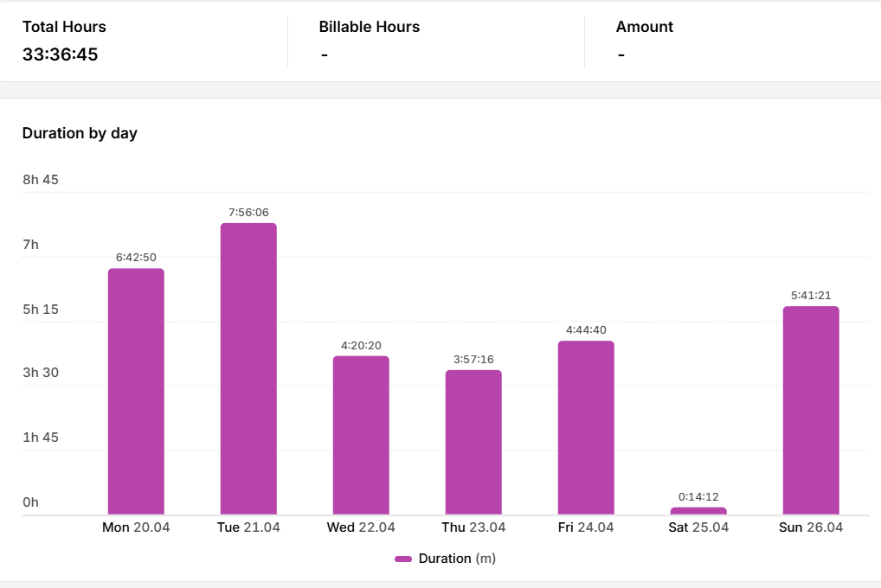Click the Sat 25.04 axis label
The image size is (881, 588).
pos(698,527)
